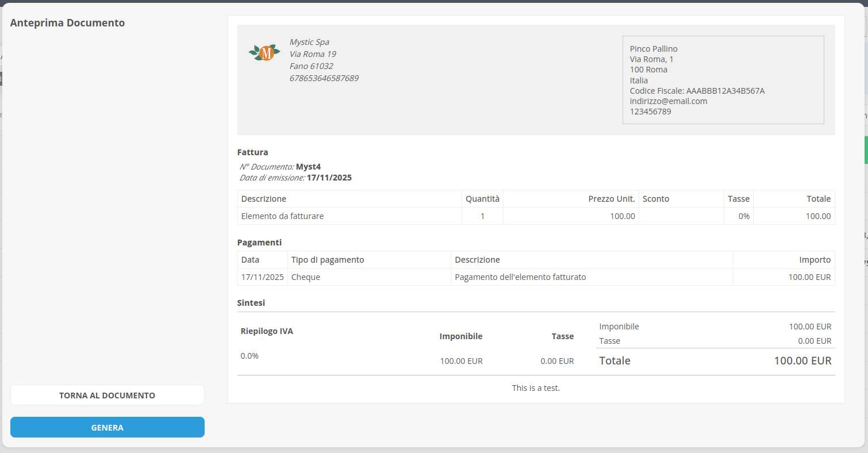This screenshot has width=868, height=453.
Task: Click the Prezzo Unit. column header
Action: click(611, 199)
